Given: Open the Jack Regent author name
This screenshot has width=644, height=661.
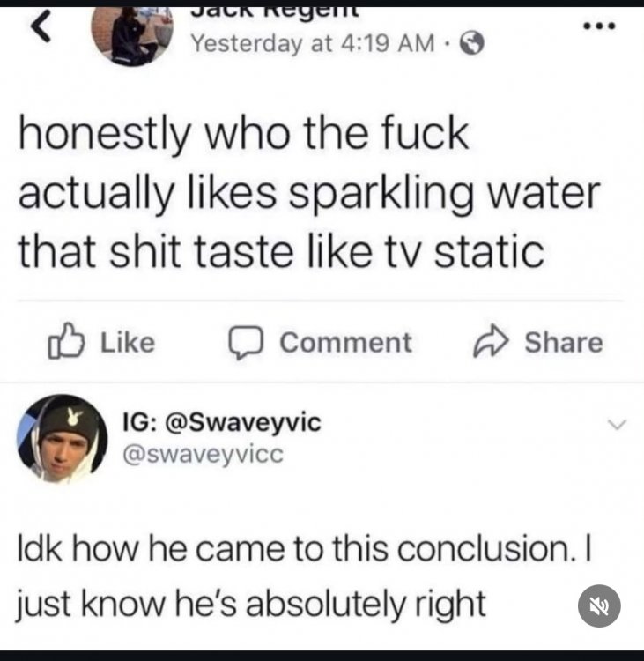Looking at the screenshot, I should [x=275, y=11].
